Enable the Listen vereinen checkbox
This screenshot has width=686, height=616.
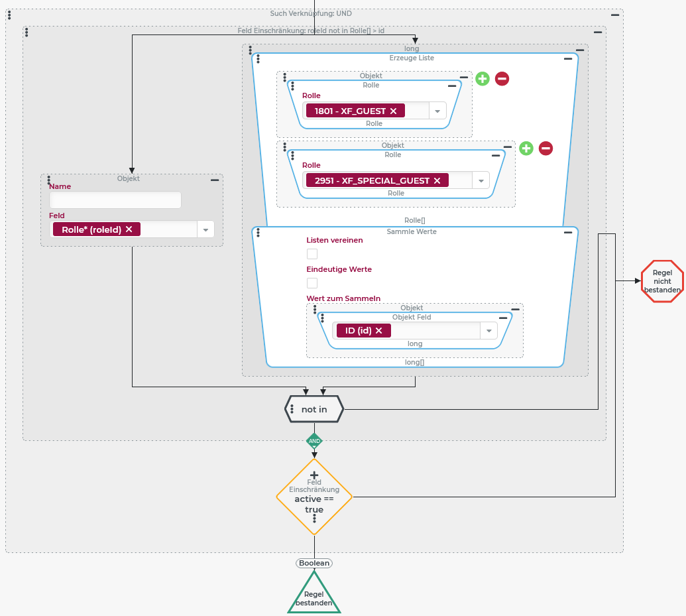click(312, 254)
